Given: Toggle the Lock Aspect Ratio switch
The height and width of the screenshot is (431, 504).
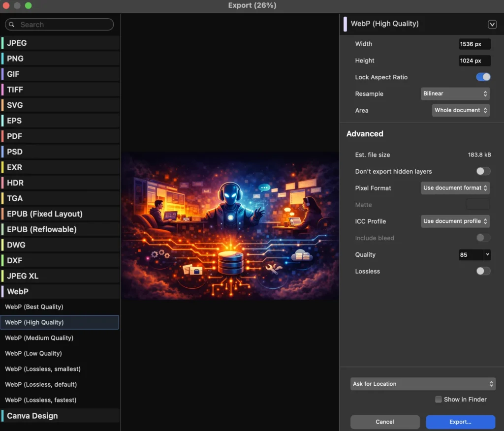Looking at the screenshot, I should 483,77.
